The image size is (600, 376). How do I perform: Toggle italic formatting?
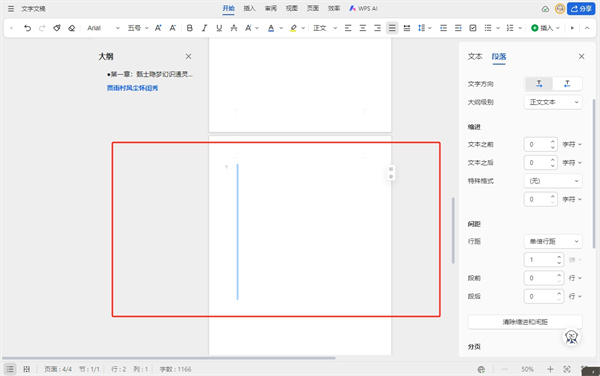[x=204, y=28]
